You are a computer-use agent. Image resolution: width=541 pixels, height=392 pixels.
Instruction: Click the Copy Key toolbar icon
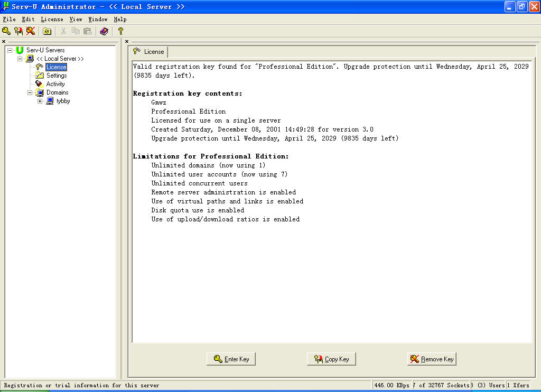[18, 31]
